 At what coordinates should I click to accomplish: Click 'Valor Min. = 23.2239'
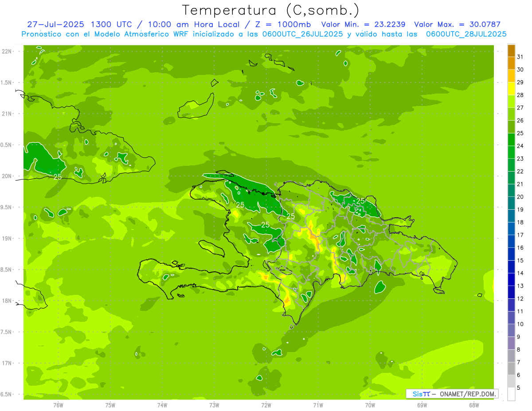(363, 24)
